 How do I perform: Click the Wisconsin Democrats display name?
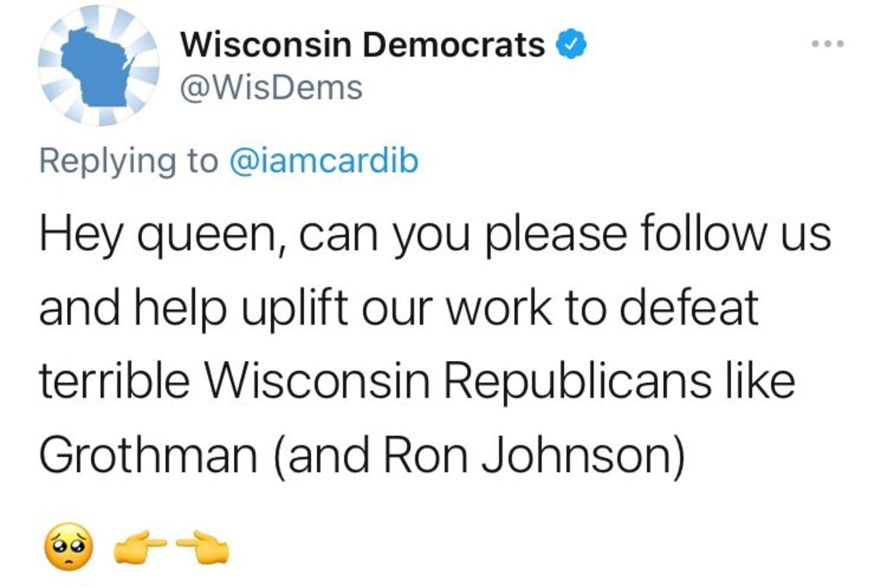(363, 44)
